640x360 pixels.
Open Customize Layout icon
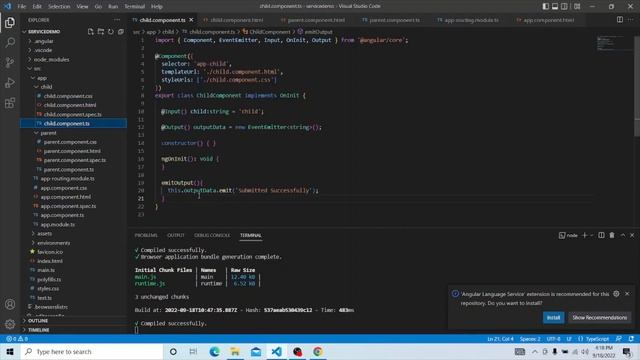click(x=577, y=6)
